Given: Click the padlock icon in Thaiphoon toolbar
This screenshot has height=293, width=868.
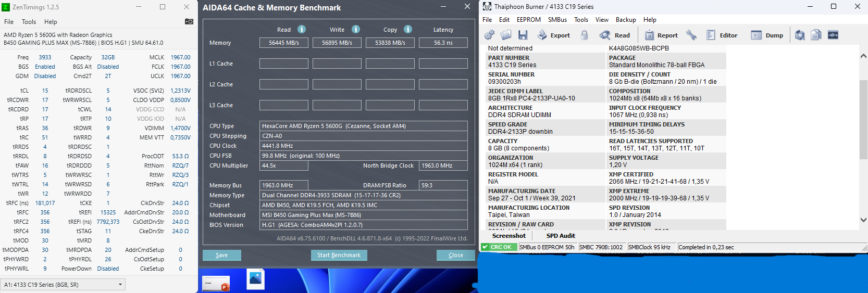Looking at the screenshot, I should point(585,35).
